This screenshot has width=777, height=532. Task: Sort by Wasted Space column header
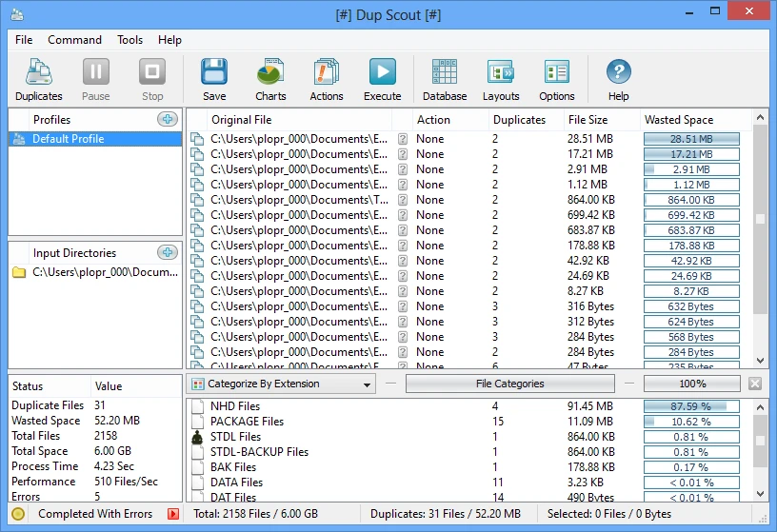pyautogui.click(x=679, y=120)
